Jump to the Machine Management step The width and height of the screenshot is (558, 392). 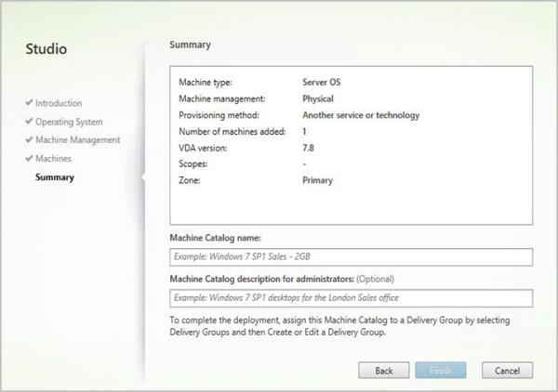pos(77,140)
